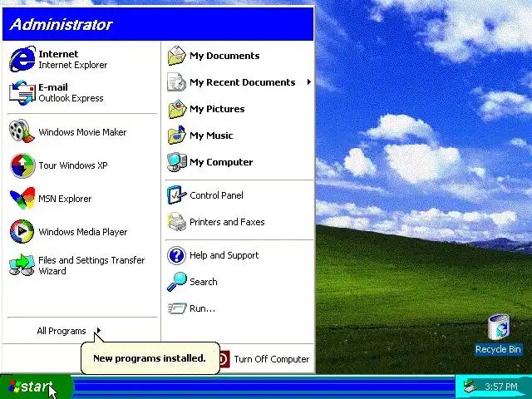The height and width of the screenshot is (399, 532).
Task: Choose Tour Windows XP text entry
Action: (x=73, y=165)
